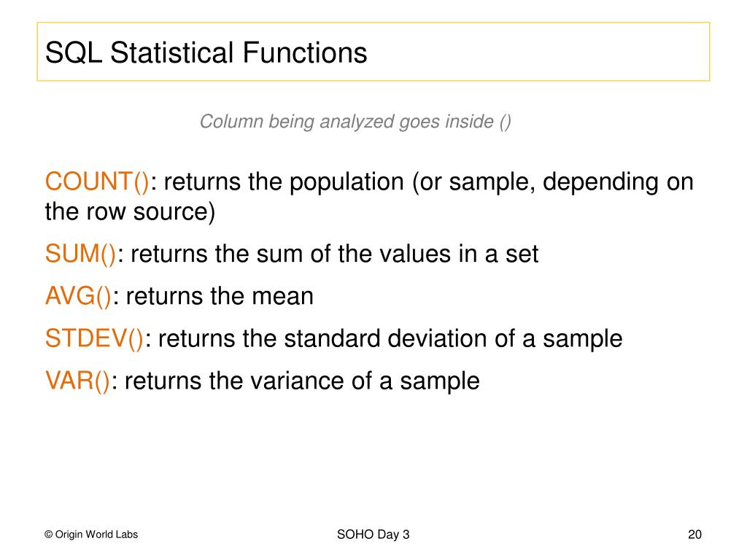Click the "SOHO Day 3" footer label
The image size is (747, 560).
click(x=373, y=534)
